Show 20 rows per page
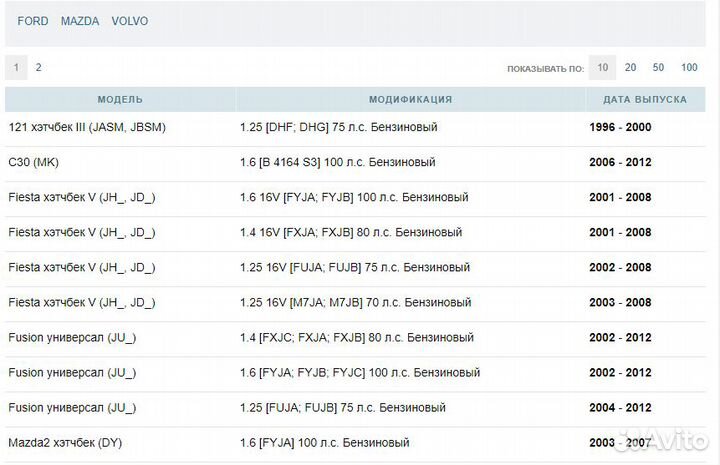Screen dimensions: 720x465 [630, 67]
